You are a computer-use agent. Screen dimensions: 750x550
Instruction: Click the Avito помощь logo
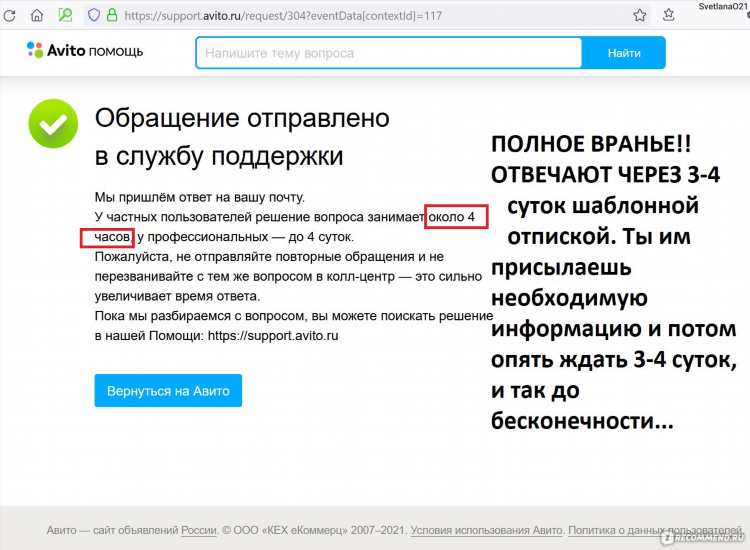(x=85, y=50)
